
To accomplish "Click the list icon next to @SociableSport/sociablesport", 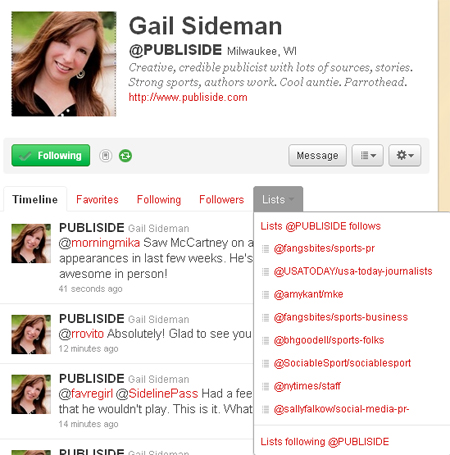I will click(265, 363).
